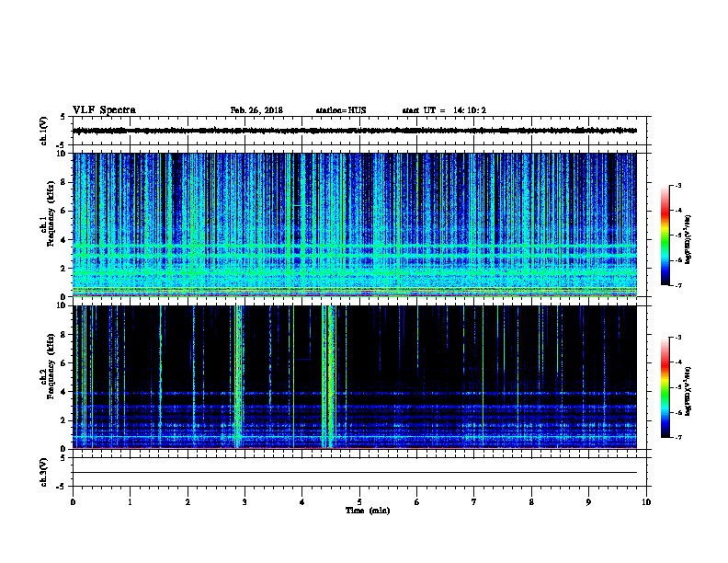Click the bright burst near 4.5 min in ch.2 spectrogram
This screenshot has height=563, width=728.
[x=329, y=377]
